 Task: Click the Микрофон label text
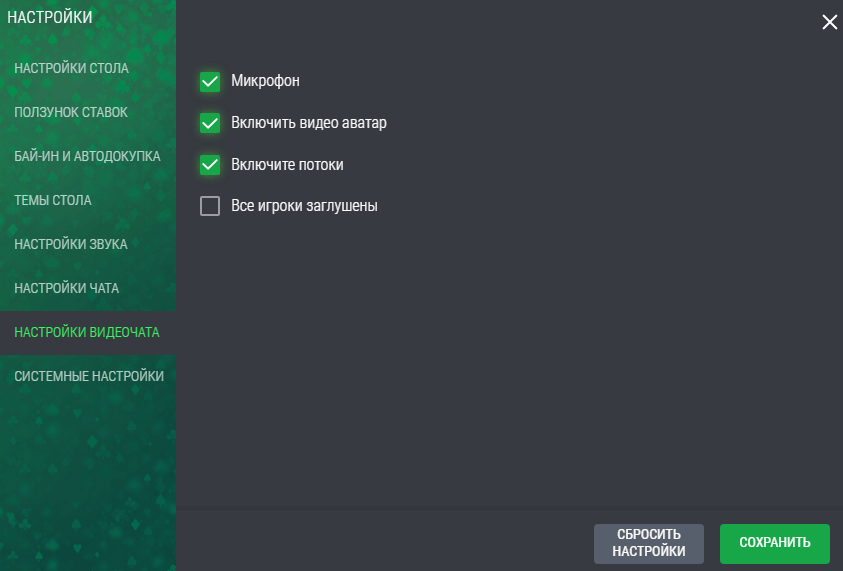(x=265, y=81)
